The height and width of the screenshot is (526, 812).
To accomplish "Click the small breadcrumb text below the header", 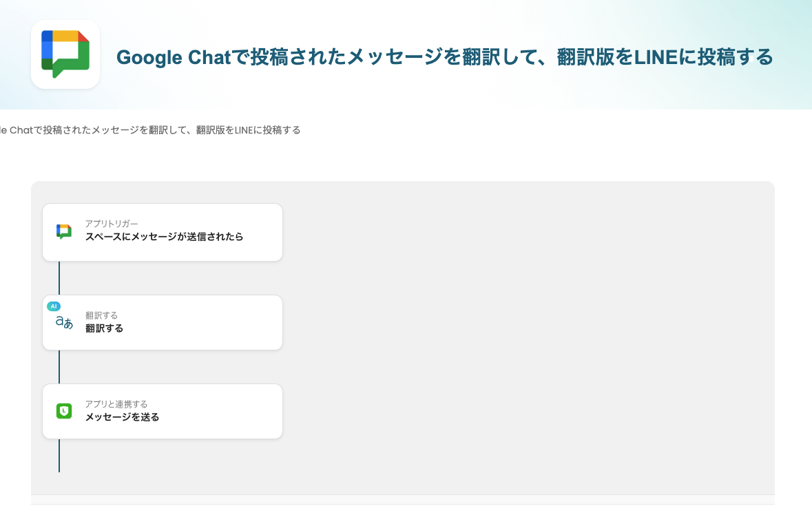I will pos(150,130).
